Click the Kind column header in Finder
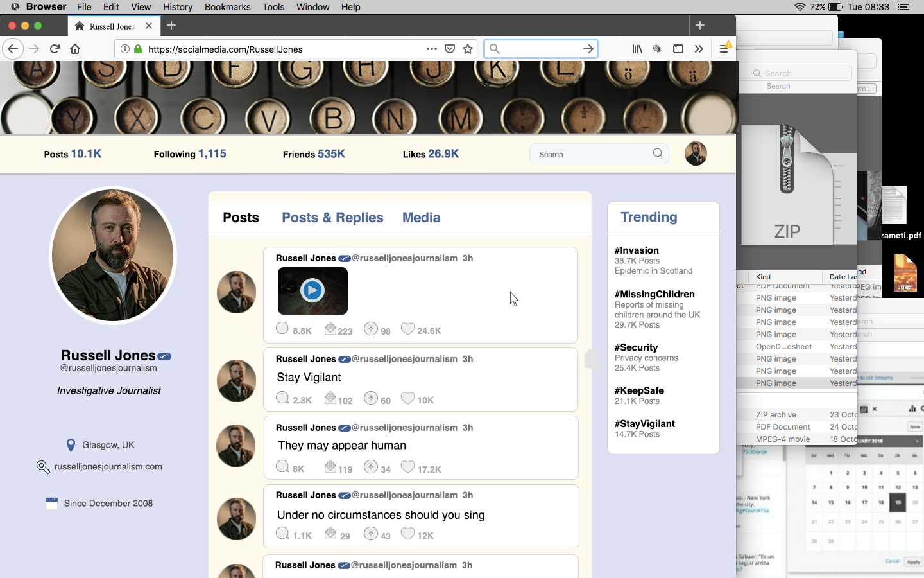Viewport: 924px width, 578px height. pos(763,277)
